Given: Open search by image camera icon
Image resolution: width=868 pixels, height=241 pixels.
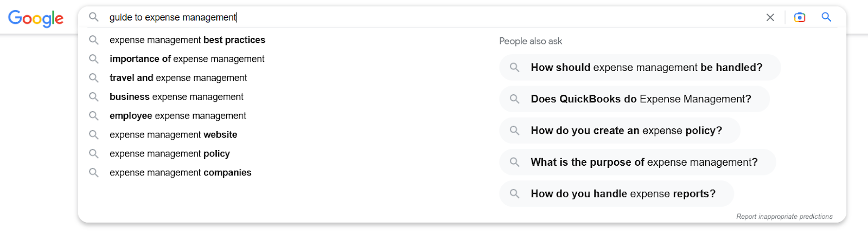Looking at the screenshot, I should click(800, 17).
